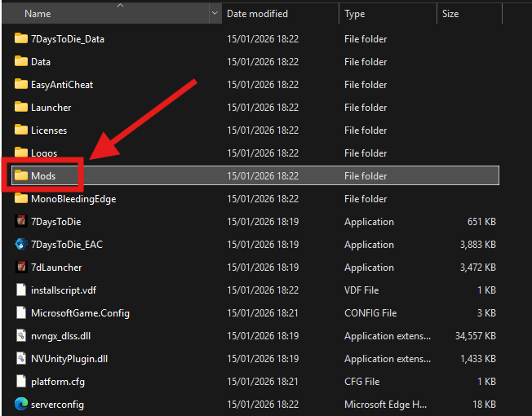Click the MicrosoftGame.Config file icon

21,312
